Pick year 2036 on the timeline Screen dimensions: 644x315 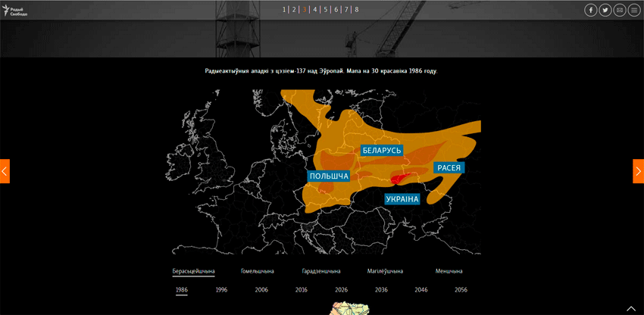point(381,290)
